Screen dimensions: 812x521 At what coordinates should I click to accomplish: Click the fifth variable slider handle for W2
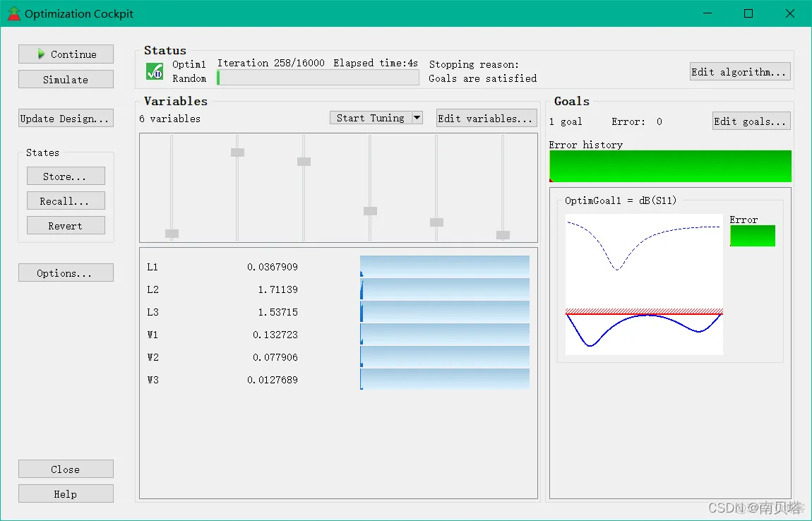click(x=436, y=222)
